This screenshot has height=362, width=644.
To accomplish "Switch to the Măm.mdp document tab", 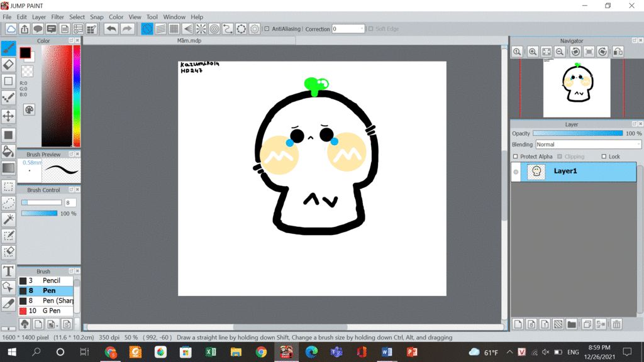I will click(x=189, y=41).
